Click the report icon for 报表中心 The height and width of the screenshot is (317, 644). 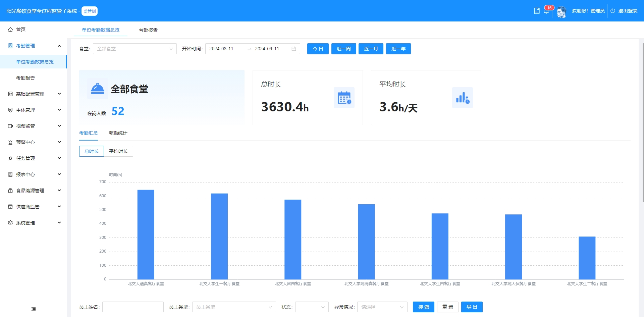pyautogui.click(x=10, y=174)
